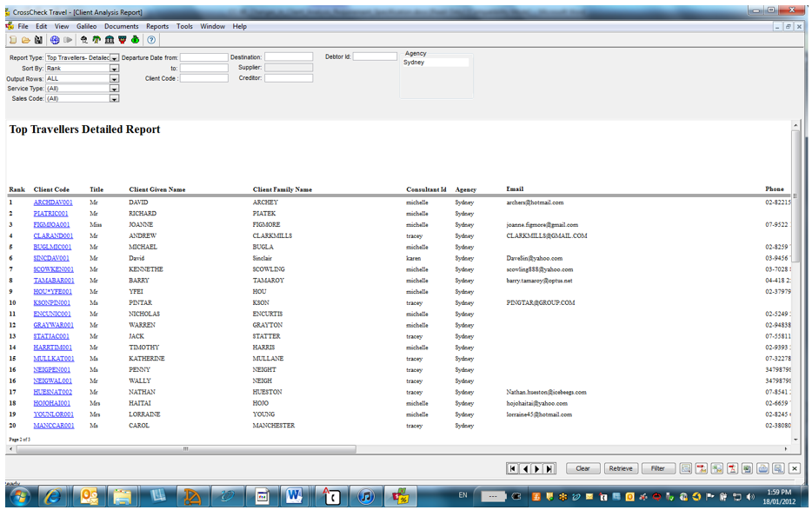Open the Service Type dropdown
The width and height of the screenshot is (812, 510).
pyautogui.click(x=113, y=88)
